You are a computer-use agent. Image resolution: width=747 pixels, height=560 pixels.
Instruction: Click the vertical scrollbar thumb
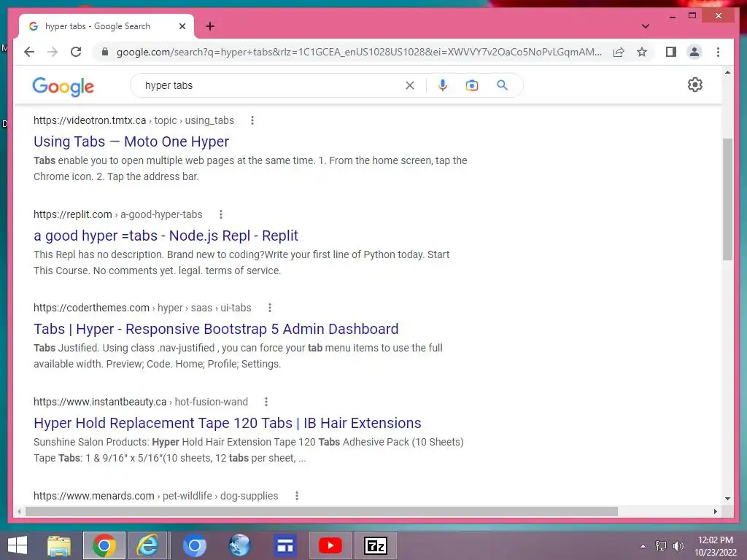(727, 199)
